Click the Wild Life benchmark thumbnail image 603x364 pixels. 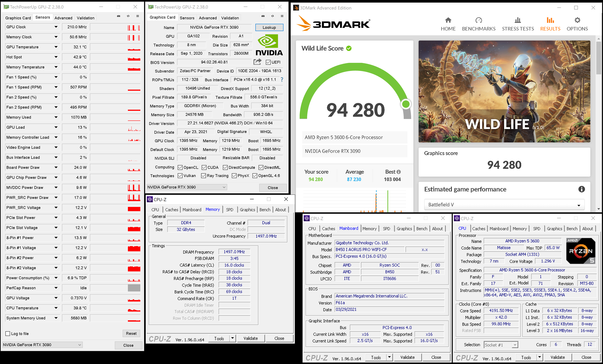(504, 91)
